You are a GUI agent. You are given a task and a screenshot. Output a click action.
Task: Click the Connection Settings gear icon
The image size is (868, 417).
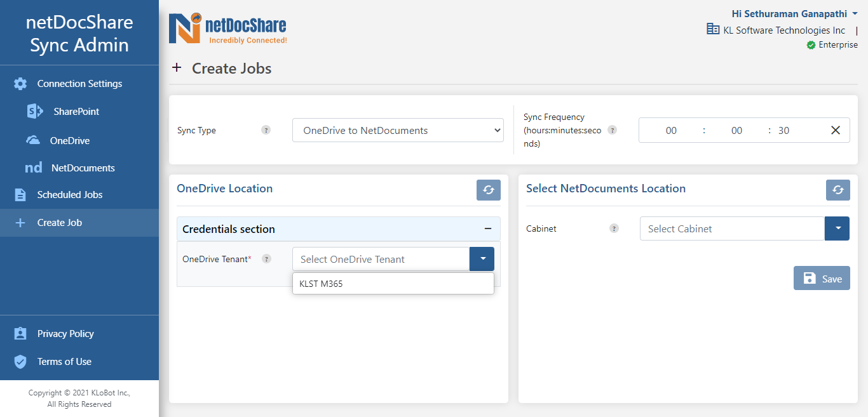pos(20,84)
